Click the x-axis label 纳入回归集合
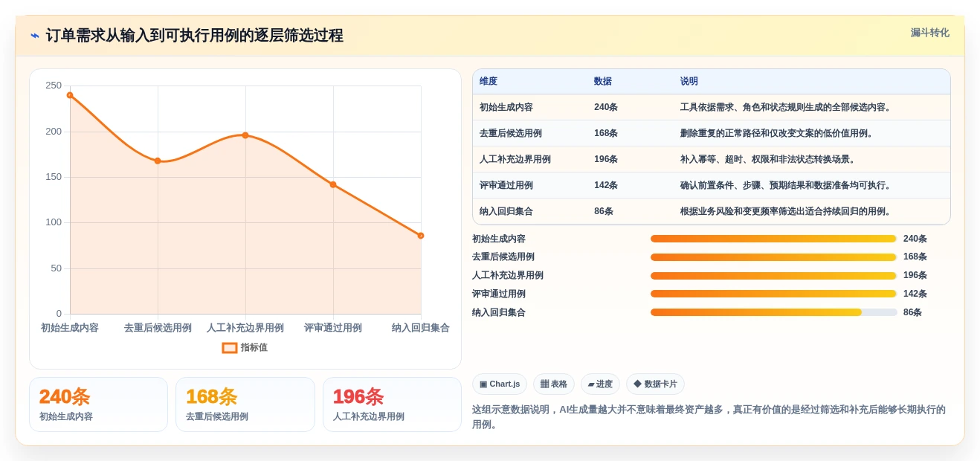 pos(421,328)
